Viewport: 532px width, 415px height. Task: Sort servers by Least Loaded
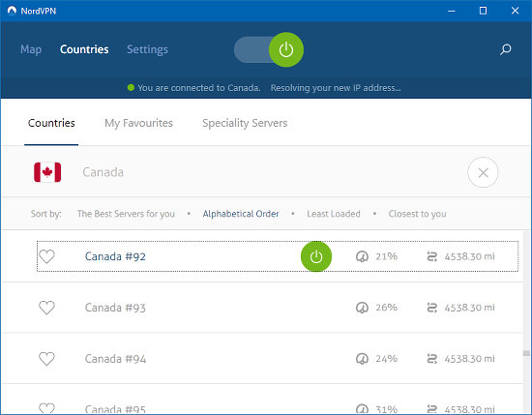pos(334,214)
